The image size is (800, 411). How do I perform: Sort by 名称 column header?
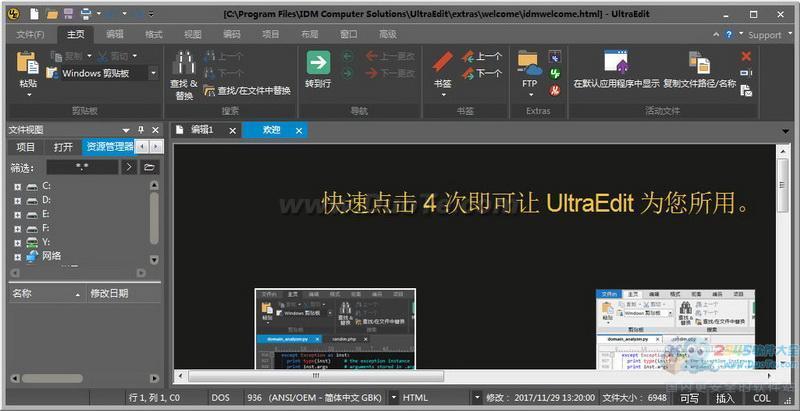47,294
